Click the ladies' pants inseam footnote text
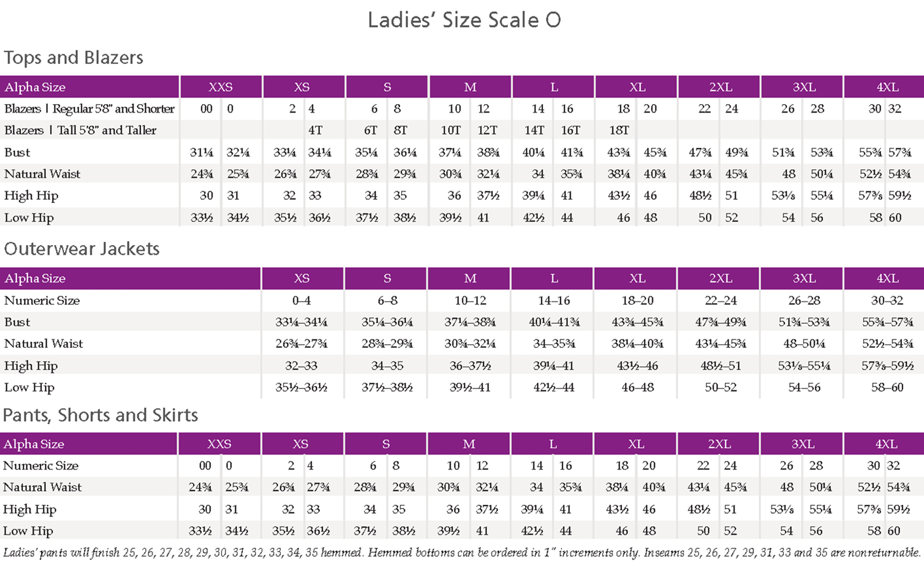Image resolution: width=924 pixels, height=565 pixels. tap(461, 552)
